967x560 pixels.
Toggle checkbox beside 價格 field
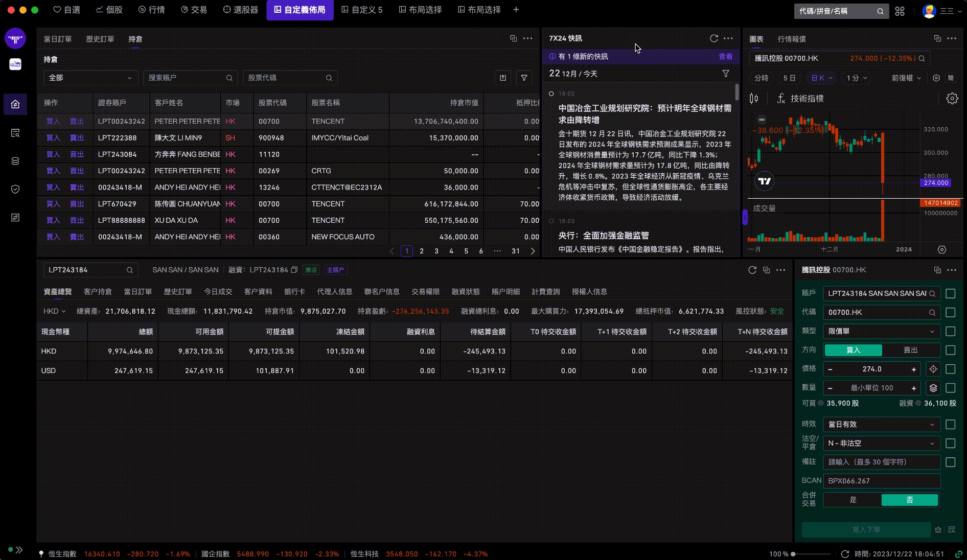(x=951, y=369)
